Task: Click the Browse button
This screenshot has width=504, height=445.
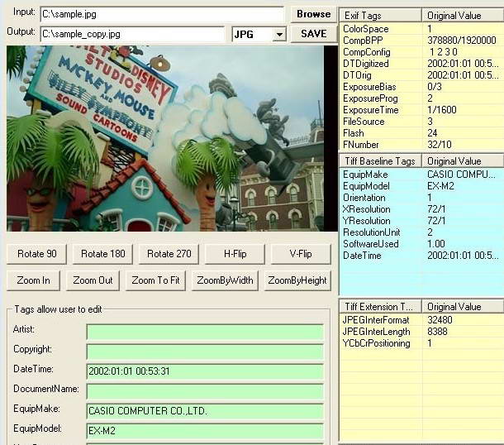Action: click(313, 14)
